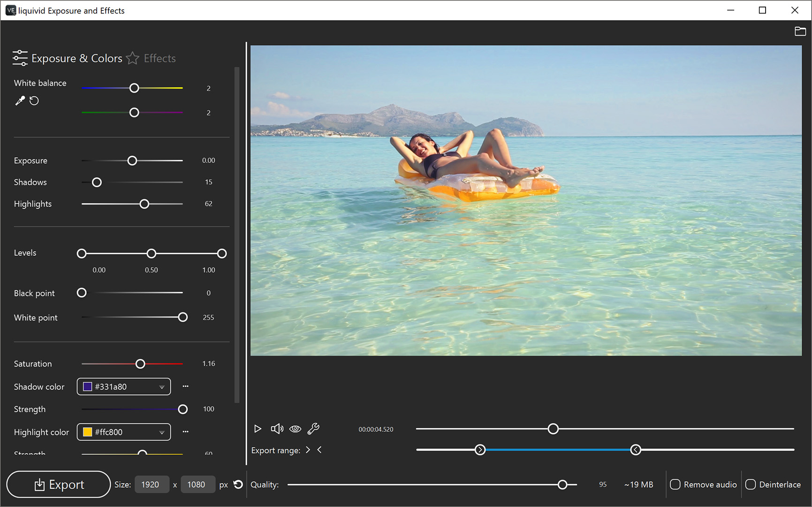
Task: Click the Export button
Action: [x=59, y=484]
